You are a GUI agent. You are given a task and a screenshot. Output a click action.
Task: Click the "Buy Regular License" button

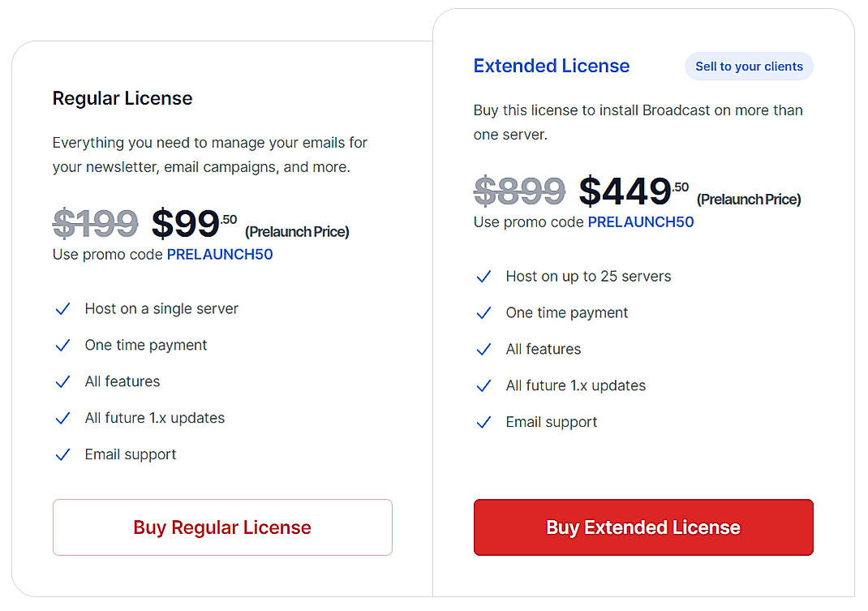pos(222,527)
